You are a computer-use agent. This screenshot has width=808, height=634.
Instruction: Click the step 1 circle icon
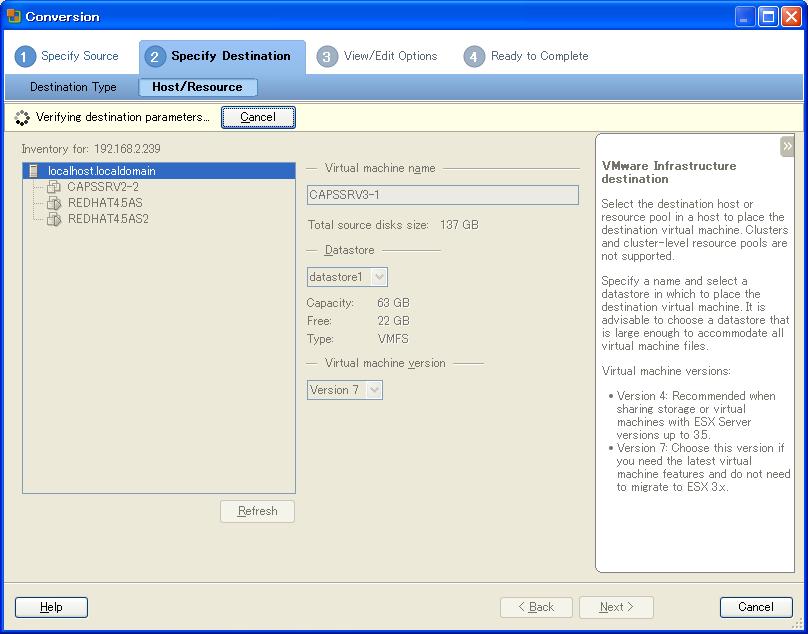(x=25, y=56)
